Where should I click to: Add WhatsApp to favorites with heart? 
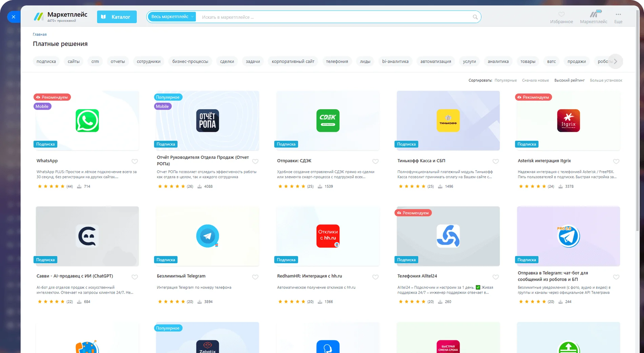pyautogui.click(x=135, y=161)
